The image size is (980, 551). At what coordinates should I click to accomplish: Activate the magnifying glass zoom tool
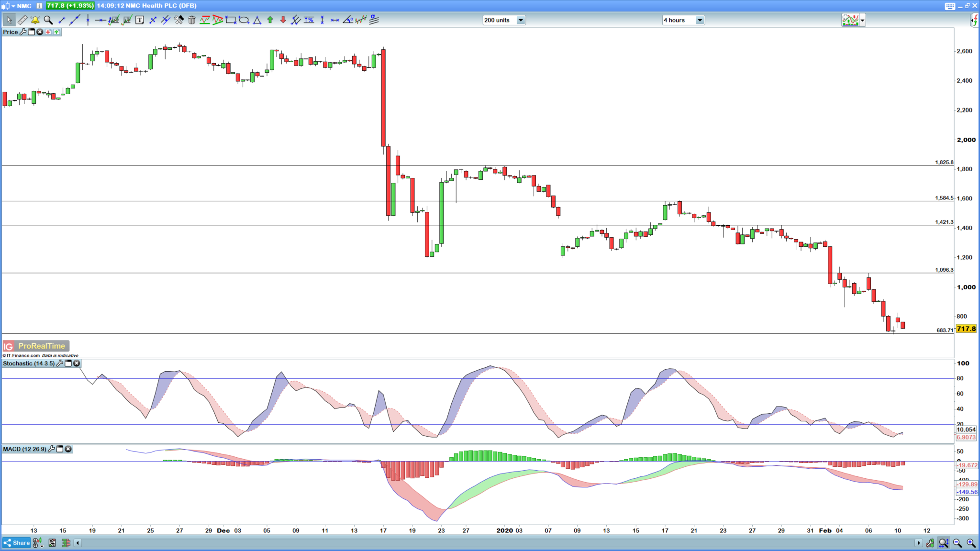[x=48, y=20]
